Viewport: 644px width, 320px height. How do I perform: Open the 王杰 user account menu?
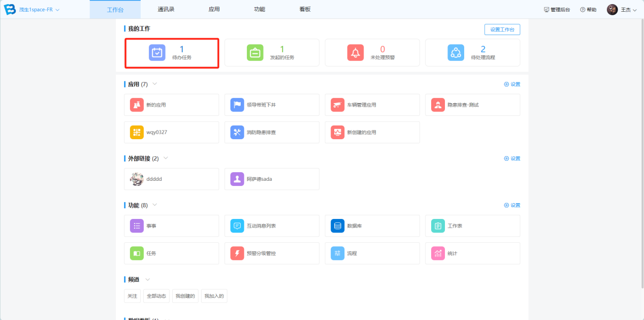tap(622, 10)
